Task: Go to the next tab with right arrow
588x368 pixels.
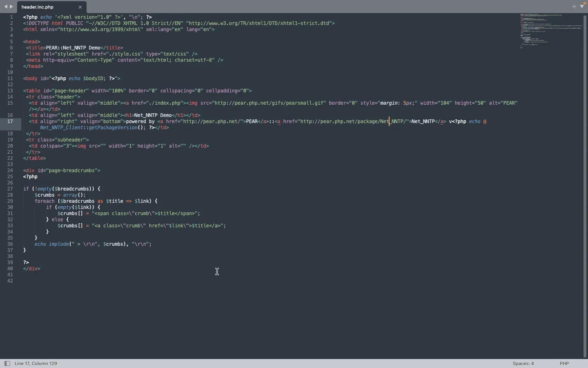Action: point(11,7)
